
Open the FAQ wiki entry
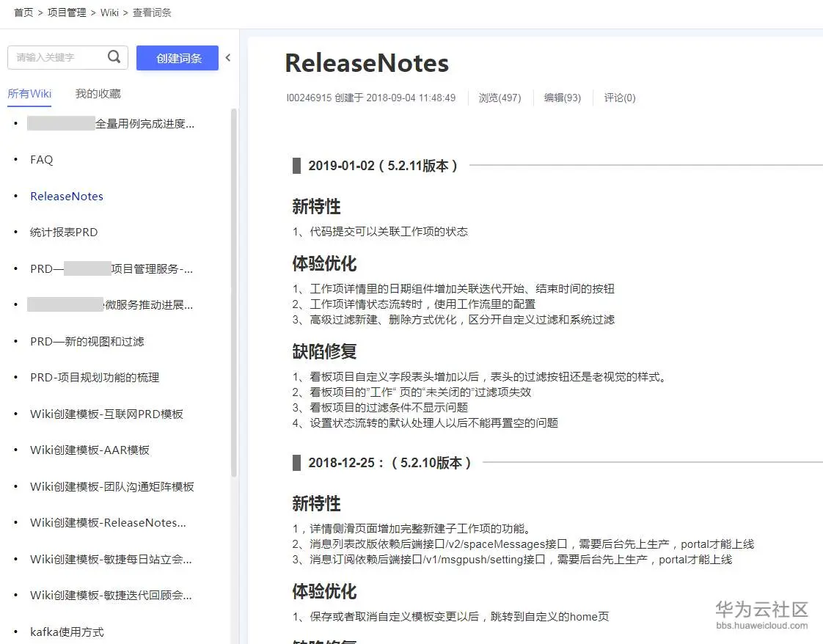click(42, 160)
